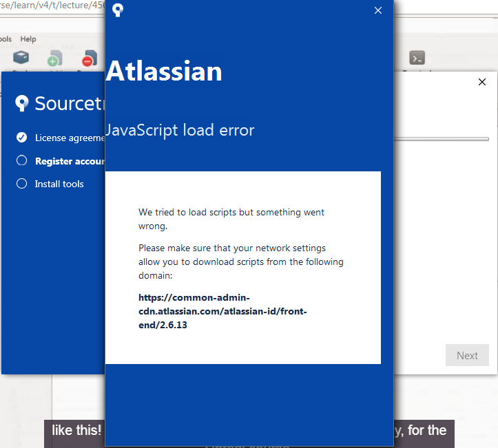Click the browser address bar URL
The height and width of the screenshot is (448, 498).
[x=52, y=6]
